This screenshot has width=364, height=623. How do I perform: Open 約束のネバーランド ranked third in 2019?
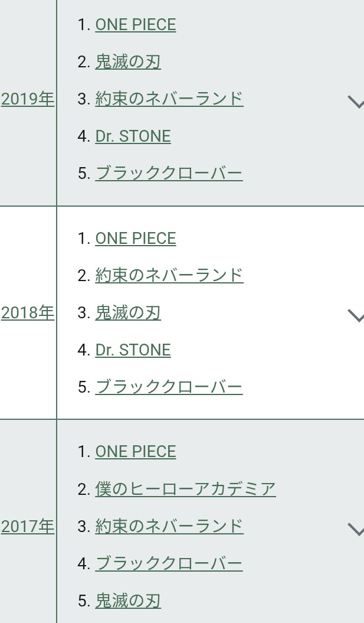[x=169, y=99]
